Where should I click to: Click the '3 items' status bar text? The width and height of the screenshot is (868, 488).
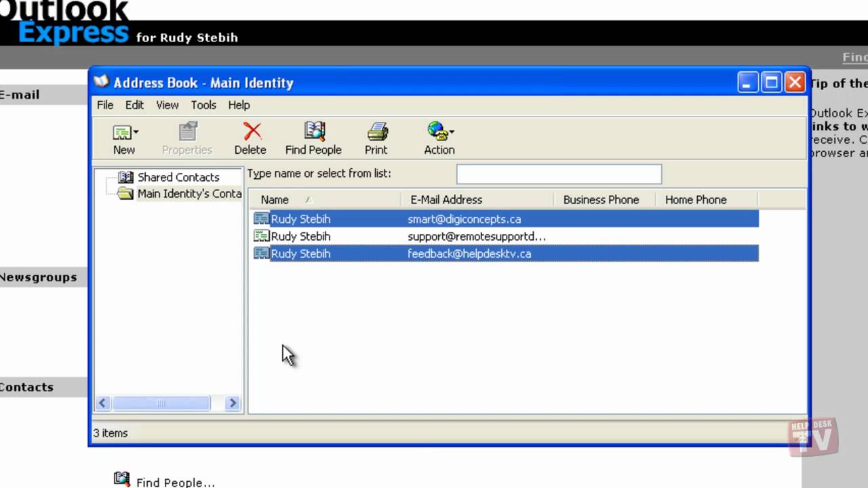[111, 433]
